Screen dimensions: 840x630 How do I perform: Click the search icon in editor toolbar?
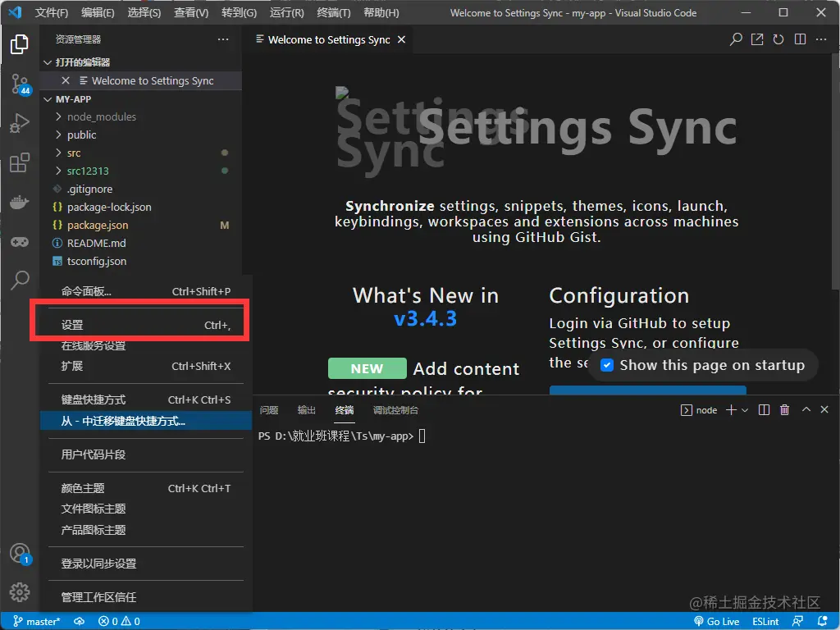tap(736, 39)
